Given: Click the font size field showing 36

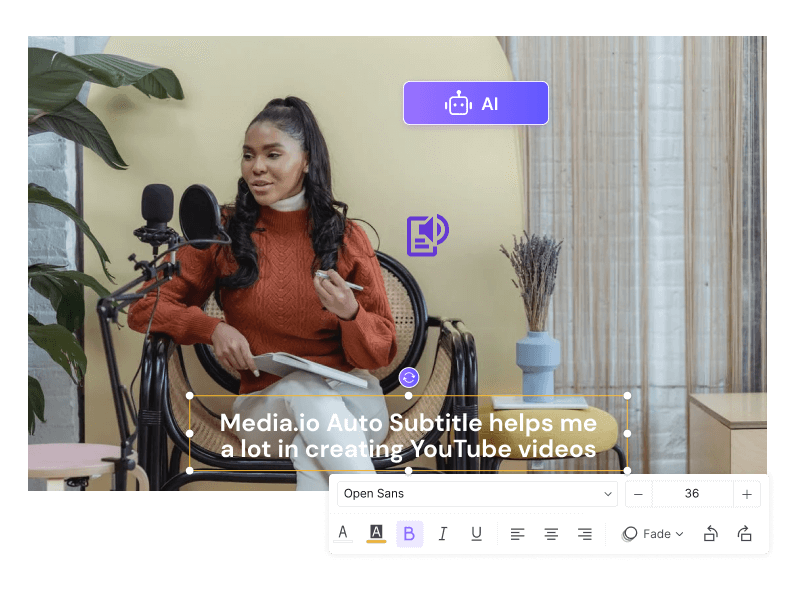Looking at the screenshot, I should (692, 494).
